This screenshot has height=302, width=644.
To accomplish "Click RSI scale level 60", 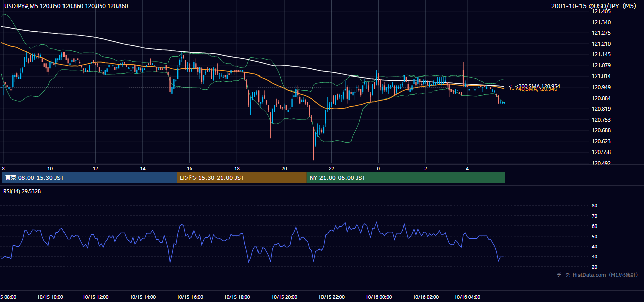I will click(594, 226).
